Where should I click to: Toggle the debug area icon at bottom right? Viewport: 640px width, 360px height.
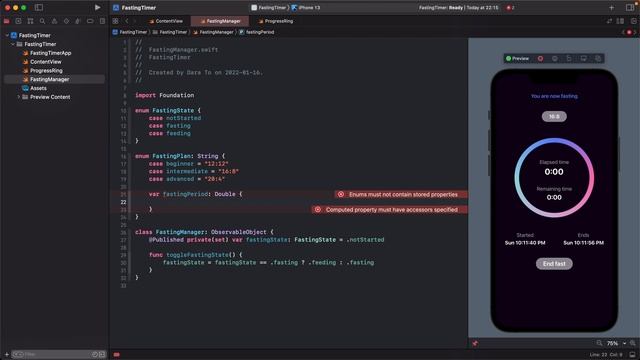pyautogui.click(x=633, y=354)
